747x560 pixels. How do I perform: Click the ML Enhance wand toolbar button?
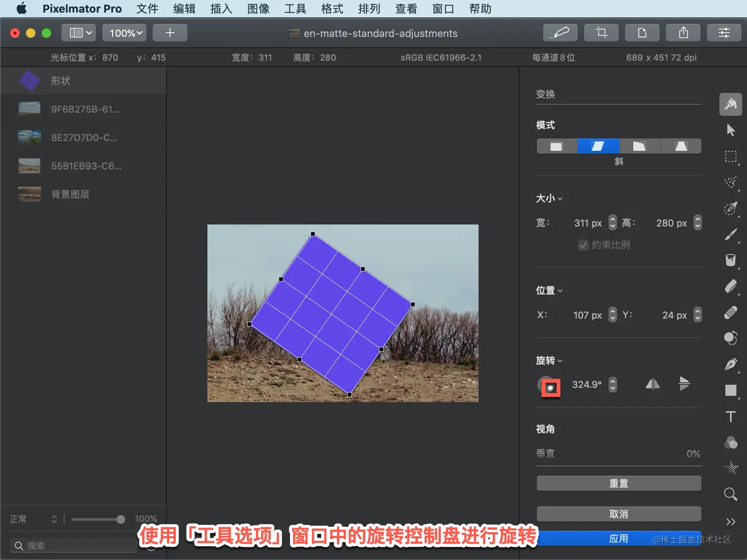tap(560, 33)
